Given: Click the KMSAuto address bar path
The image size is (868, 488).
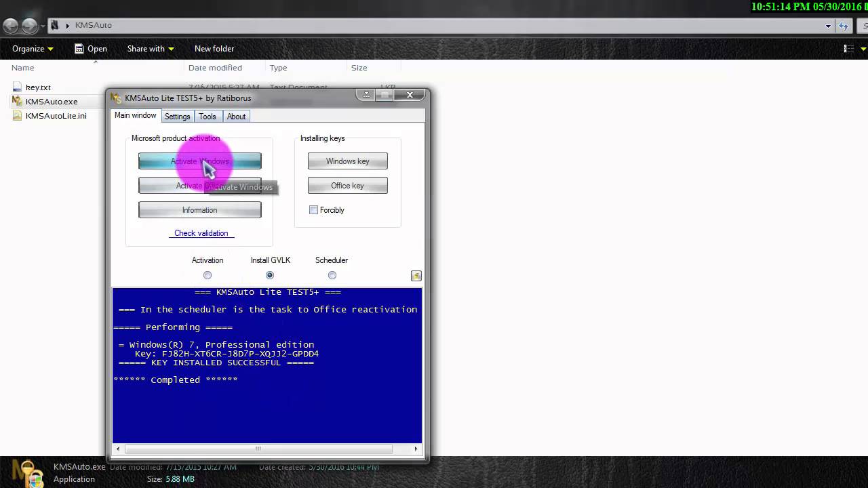Looking at the screenshot, I should 94,25.
